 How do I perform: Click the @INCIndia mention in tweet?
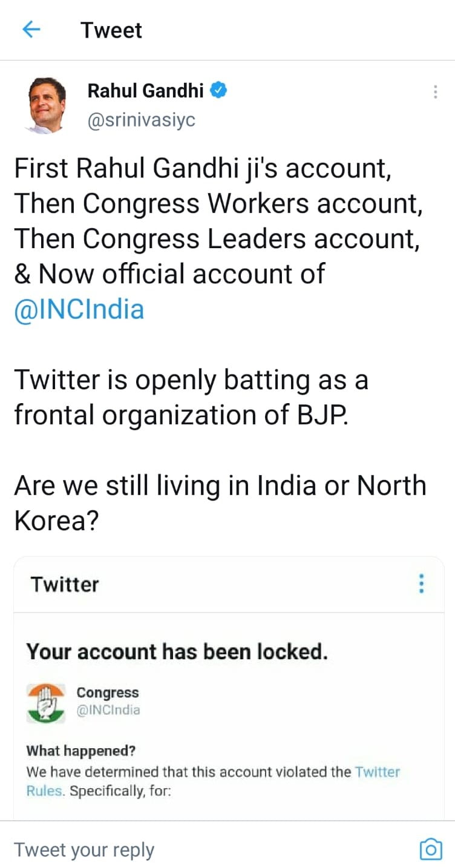(x=79, y=309)
